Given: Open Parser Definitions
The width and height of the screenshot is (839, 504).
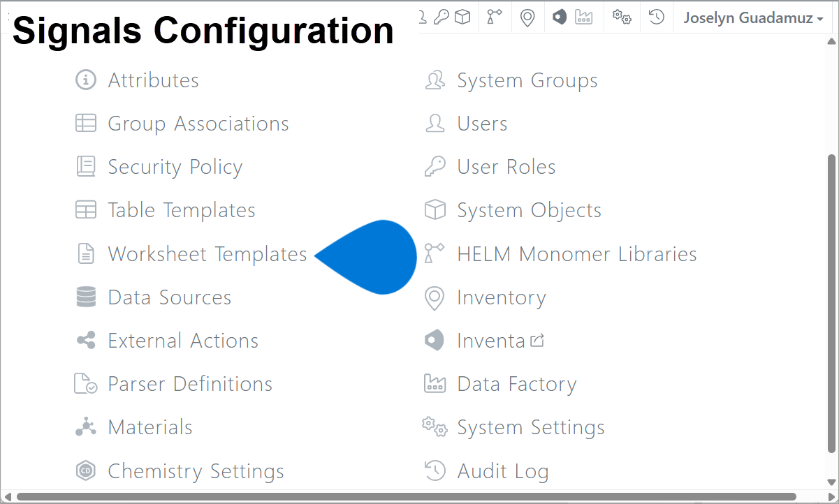Looking at the screenshot, I should (190, 383).
